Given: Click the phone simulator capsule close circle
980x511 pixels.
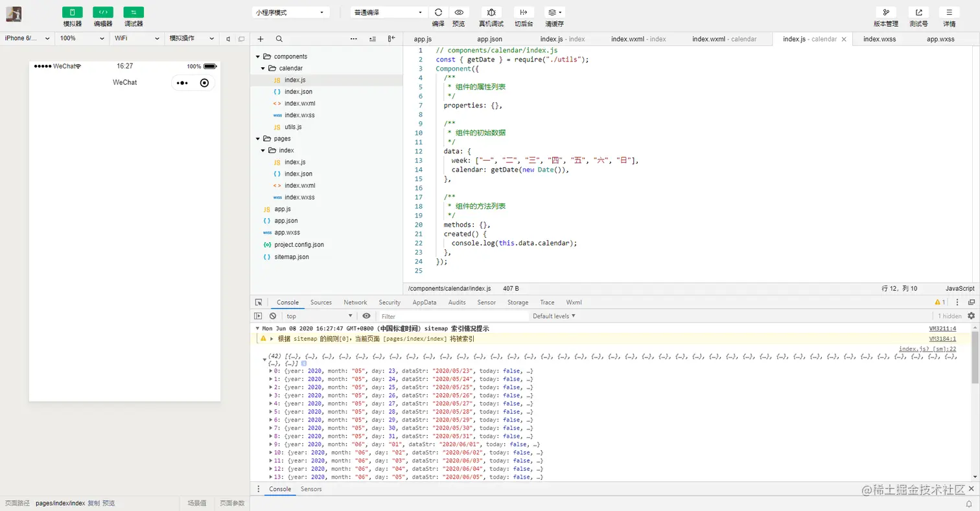Looking at the screenshot, I should coord(205,83).
